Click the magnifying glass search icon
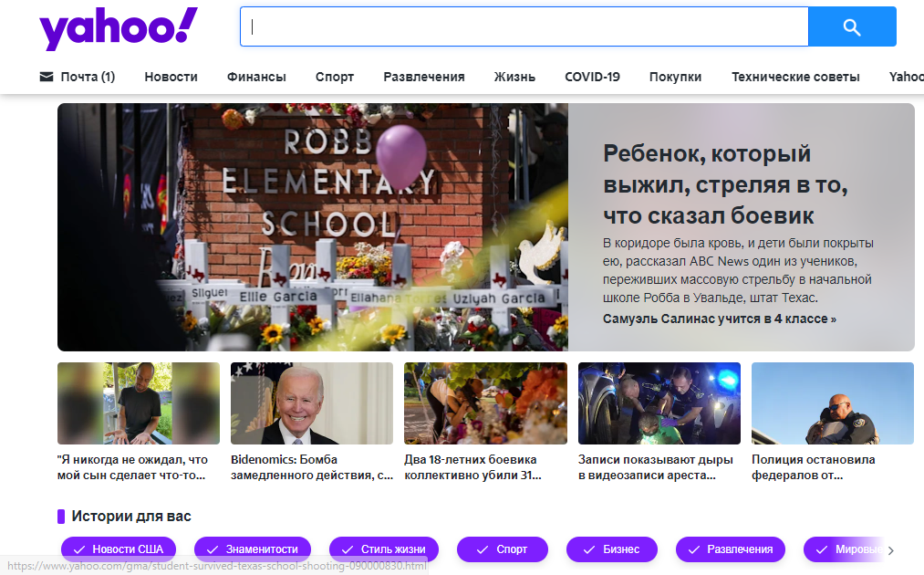Screen dimensions: 924x575 click(851, 26)
